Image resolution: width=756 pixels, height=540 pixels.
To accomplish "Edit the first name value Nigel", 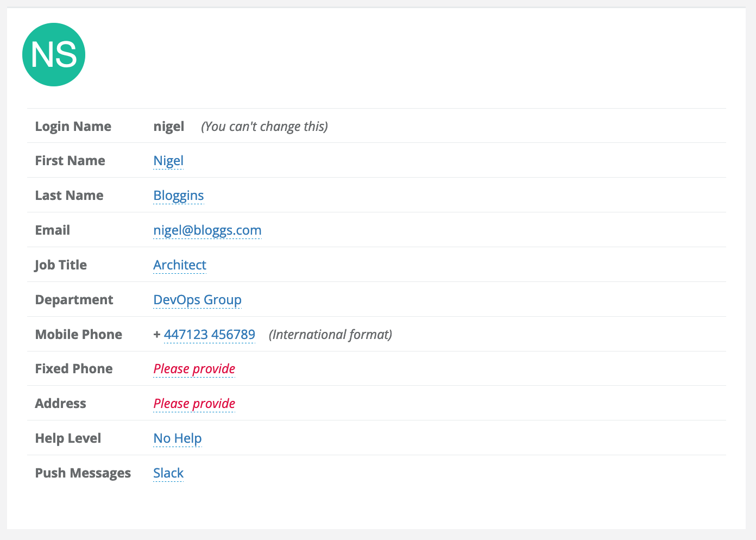I will point(168,161).
